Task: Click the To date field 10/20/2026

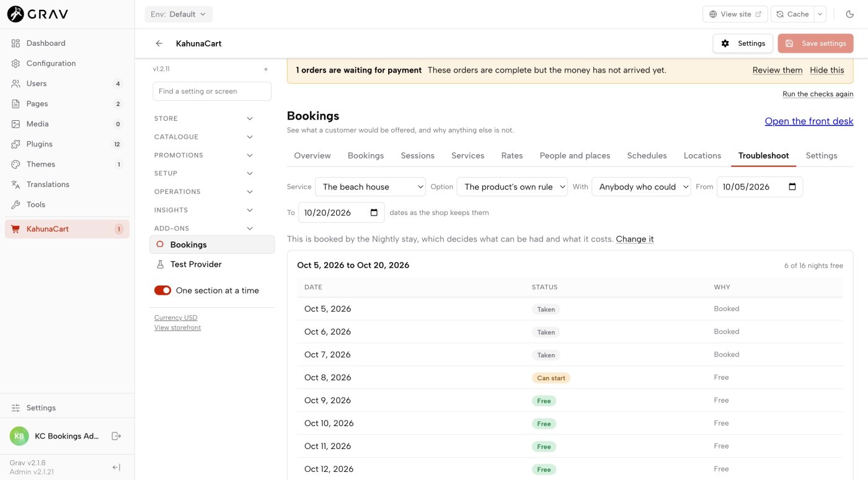Action: click(x=342, y=212)
